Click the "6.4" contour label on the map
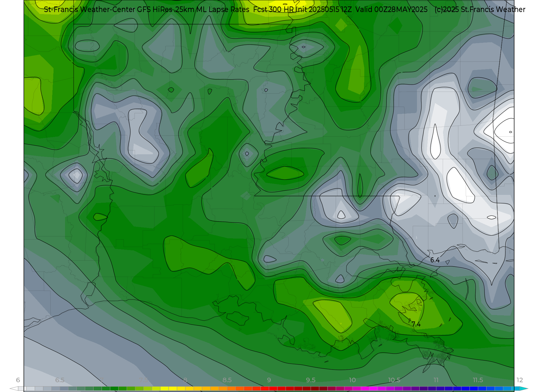Viewport: 538px width, 392px height. tap(435, 260)
